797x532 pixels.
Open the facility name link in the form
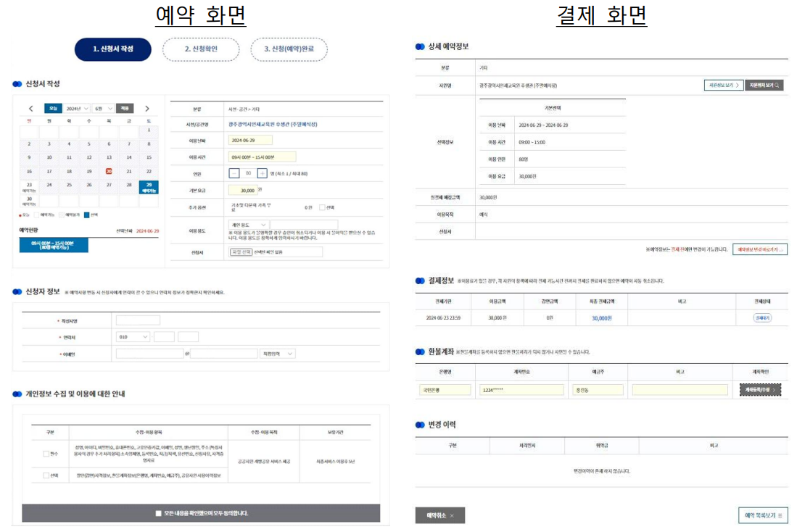(273, 124)
